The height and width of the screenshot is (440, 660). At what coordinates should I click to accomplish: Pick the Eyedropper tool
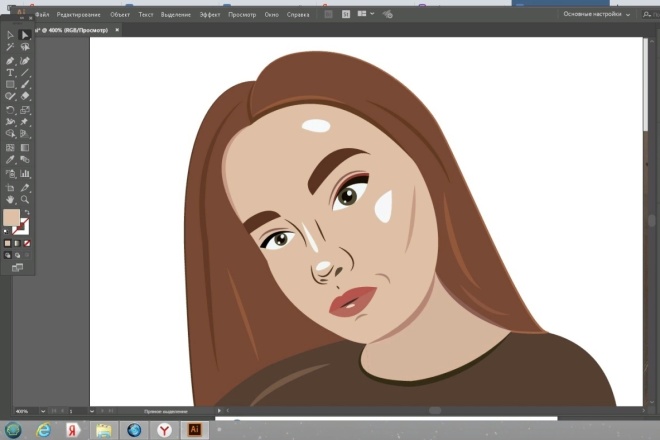(10, 160)
